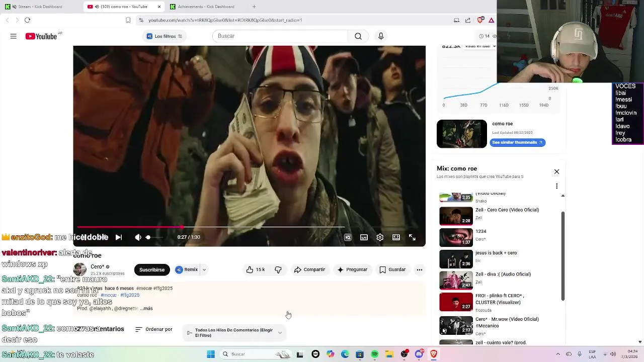Open the Brave Shields lion icon
Image resolution: width=644 pixels, height=362 pixels.
point(480,20)
